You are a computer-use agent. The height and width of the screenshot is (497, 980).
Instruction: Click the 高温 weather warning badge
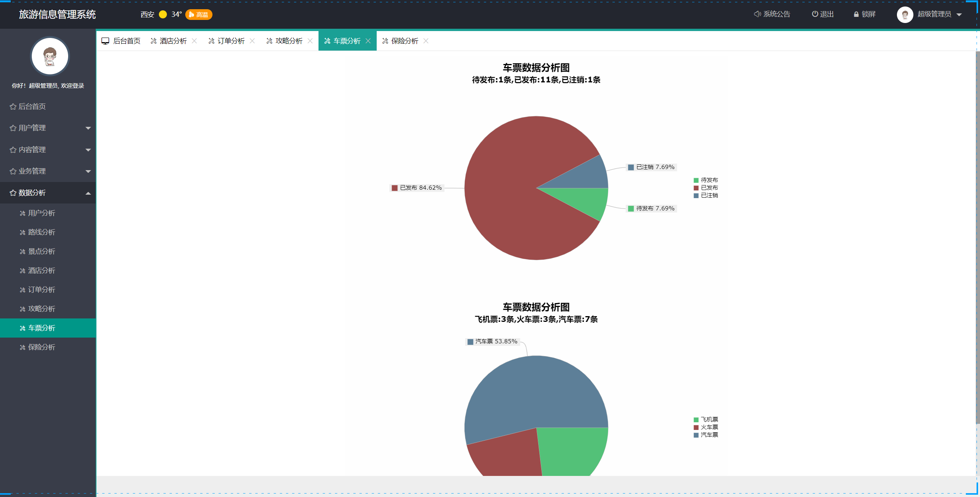[x=199, y=15]
